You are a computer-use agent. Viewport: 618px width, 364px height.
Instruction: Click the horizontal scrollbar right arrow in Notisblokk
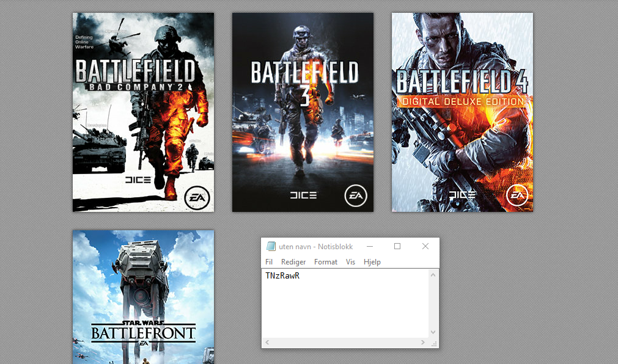click(423, 343)
